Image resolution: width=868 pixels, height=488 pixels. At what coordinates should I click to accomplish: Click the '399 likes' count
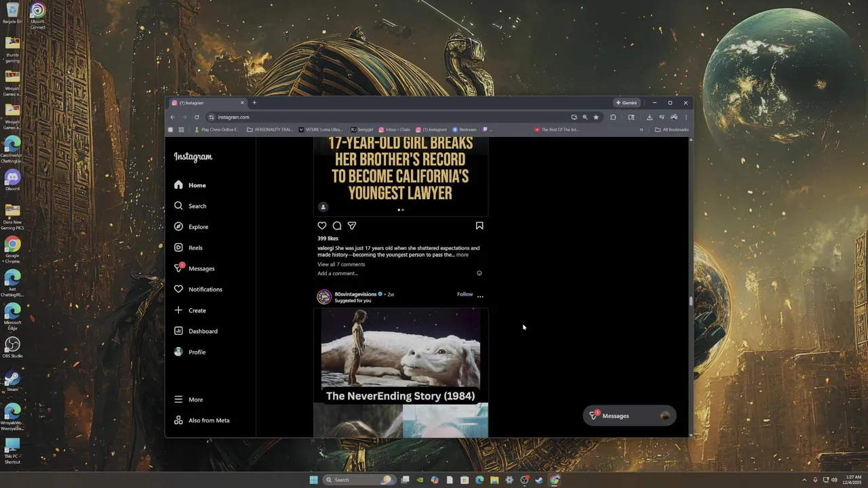pos(328,239)
